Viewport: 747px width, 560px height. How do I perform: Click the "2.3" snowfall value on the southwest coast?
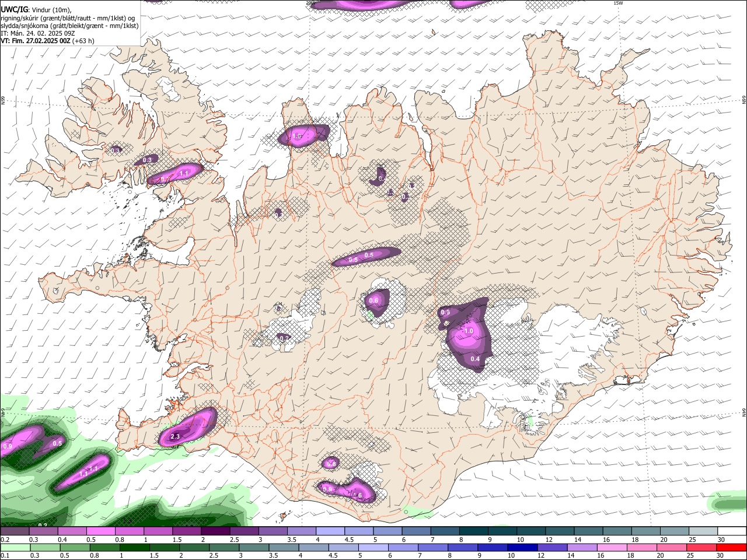pyautogui.click(x=174, y=436)
